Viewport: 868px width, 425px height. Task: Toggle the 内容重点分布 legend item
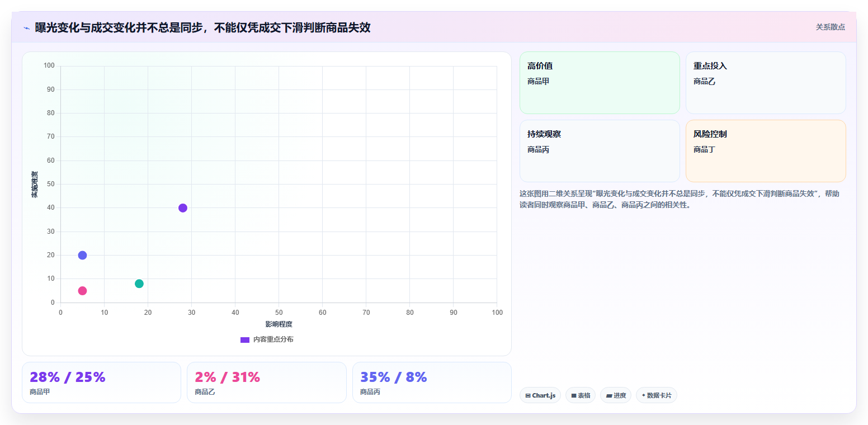[x=267, y=339]
